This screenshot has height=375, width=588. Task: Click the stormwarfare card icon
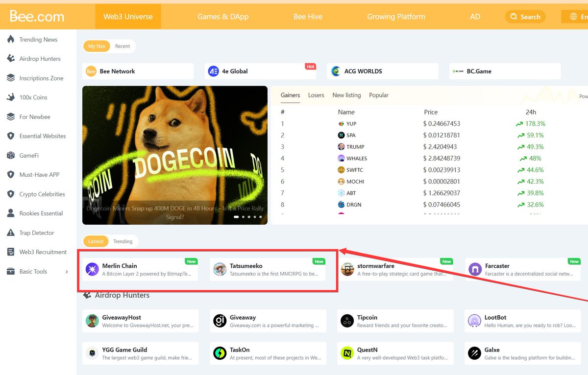pyautogui.click(x=347, y=269)
